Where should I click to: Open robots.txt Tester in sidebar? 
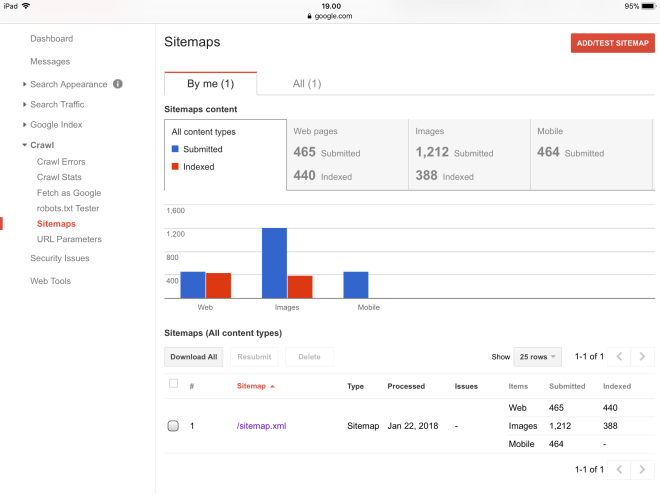click(x=67, y=208)
